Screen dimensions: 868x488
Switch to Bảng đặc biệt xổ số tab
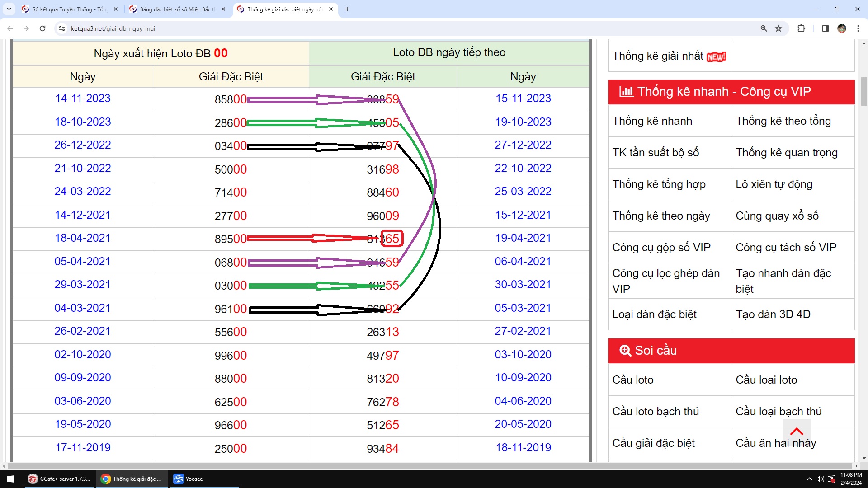click(x=176, y=9)
